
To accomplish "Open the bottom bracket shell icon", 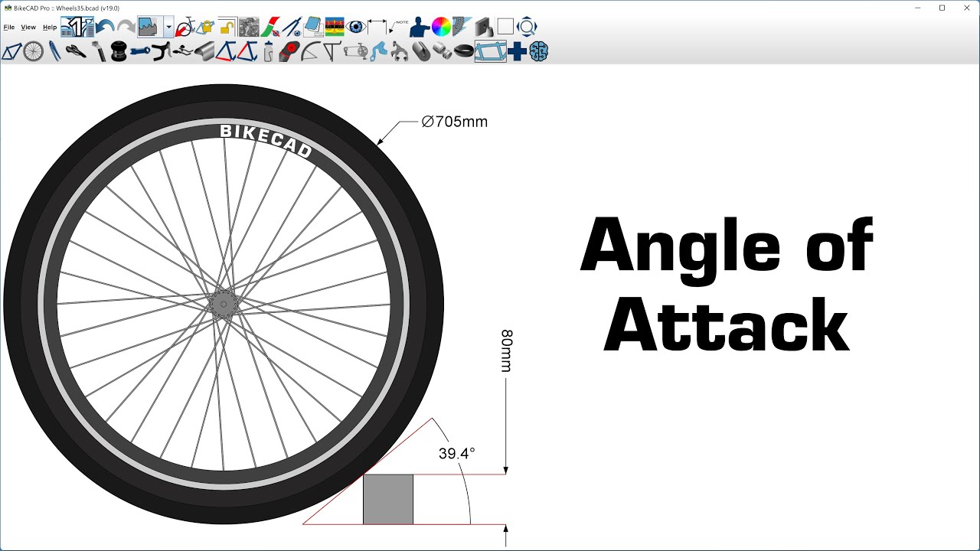I will [443, 51].
